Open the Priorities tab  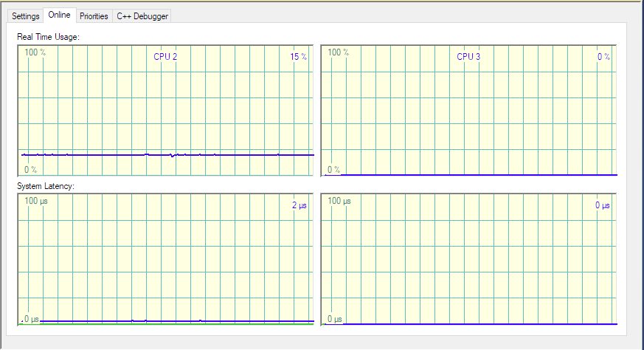94,16
